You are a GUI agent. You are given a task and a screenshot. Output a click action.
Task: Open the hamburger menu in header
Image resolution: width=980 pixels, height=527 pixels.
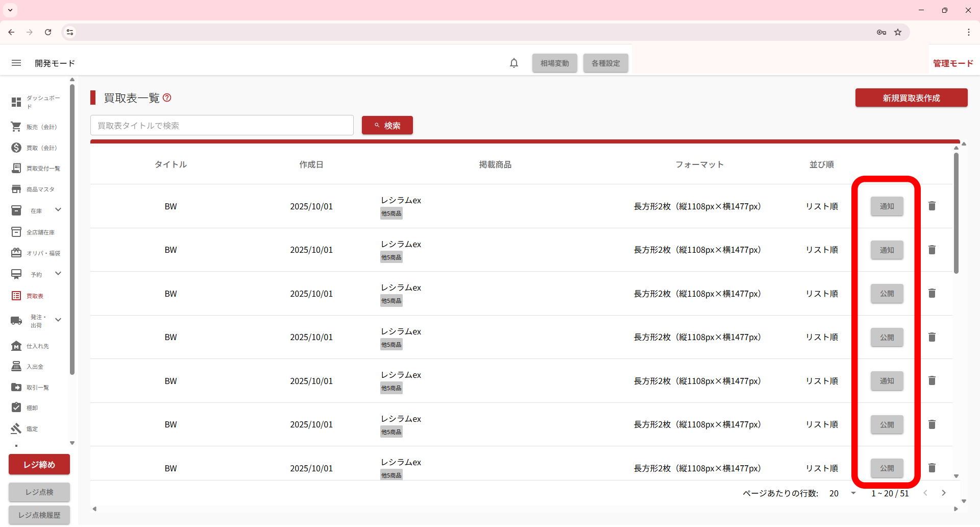16,63
